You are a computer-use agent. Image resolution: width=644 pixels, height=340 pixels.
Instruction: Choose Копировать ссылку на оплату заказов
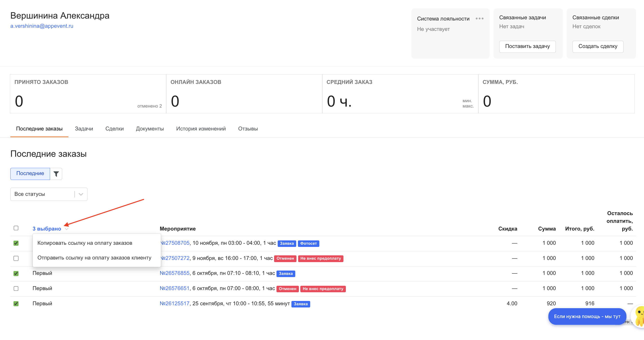(85, 243)
